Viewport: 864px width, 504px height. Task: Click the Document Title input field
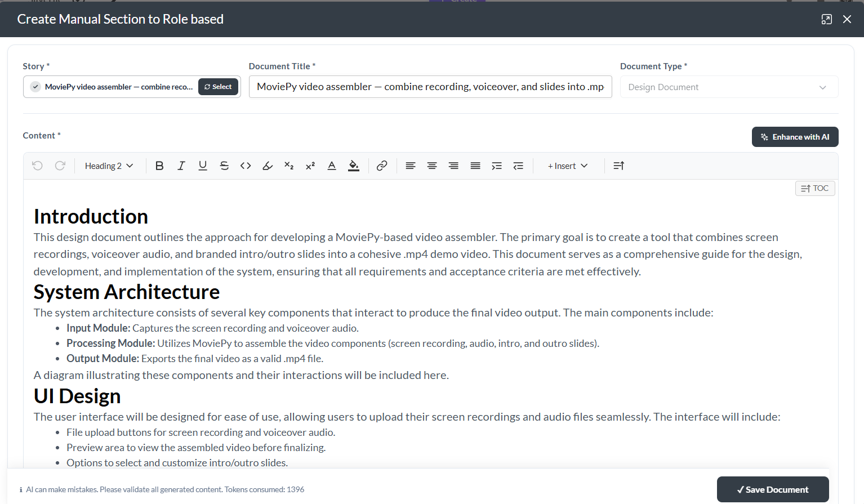430,87
